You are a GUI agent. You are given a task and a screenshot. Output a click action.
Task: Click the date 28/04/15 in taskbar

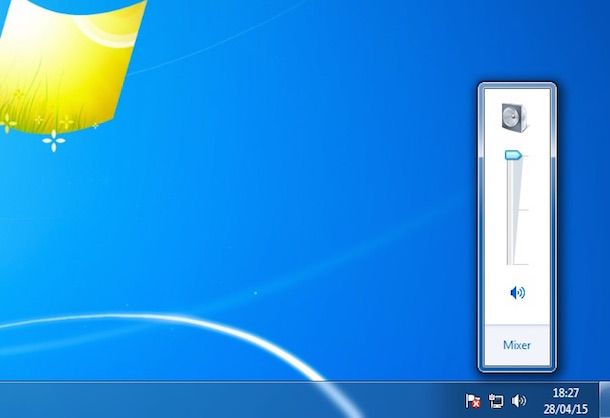566,409
